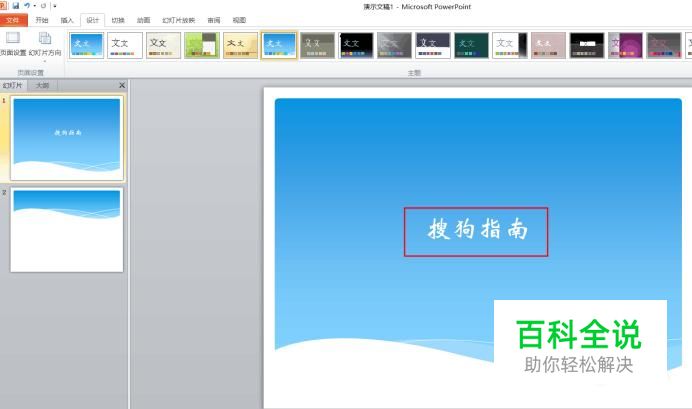Screen dimensions: 692x409
Task: Switch to the 大纲 (Outline) pane tab
Action: coord(42,85)
